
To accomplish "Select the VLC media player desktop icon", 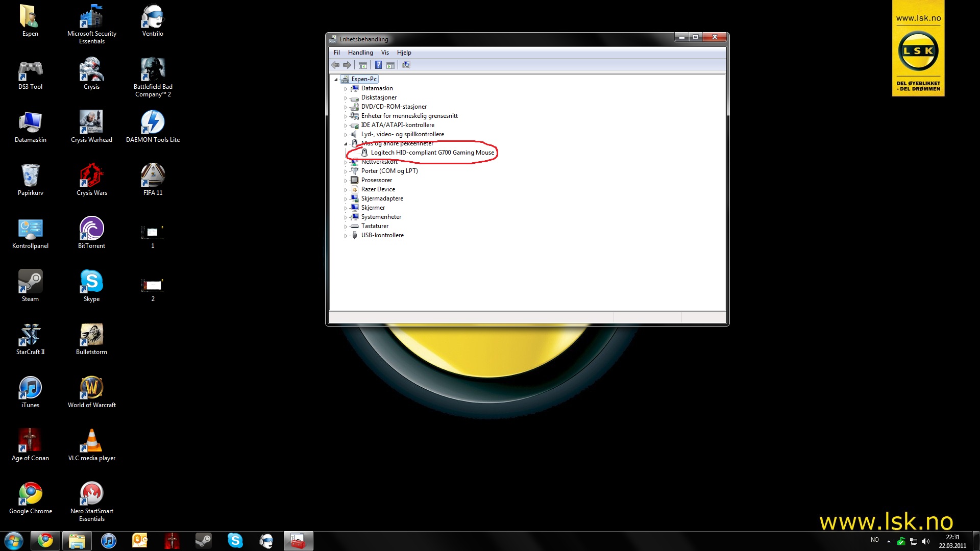I will [92, 445].
